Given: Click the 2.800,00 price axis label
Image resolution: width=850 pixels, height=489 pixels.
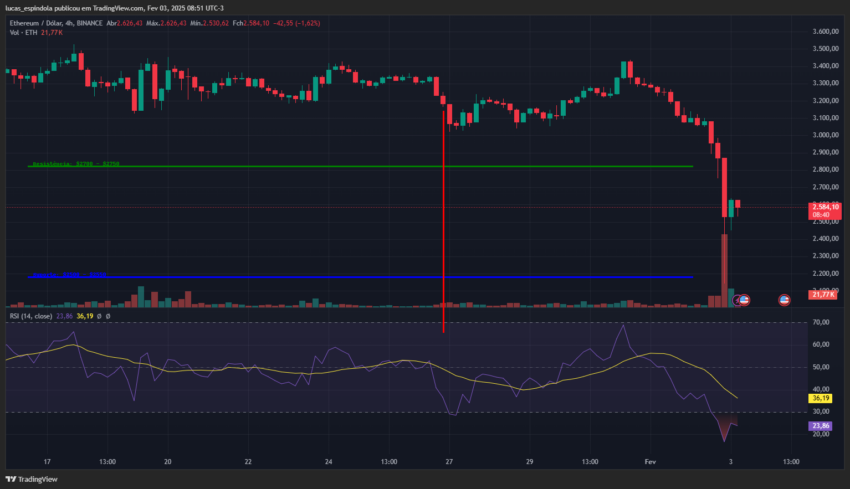Looking at the screenshot, I should click(x=826, y=170).
